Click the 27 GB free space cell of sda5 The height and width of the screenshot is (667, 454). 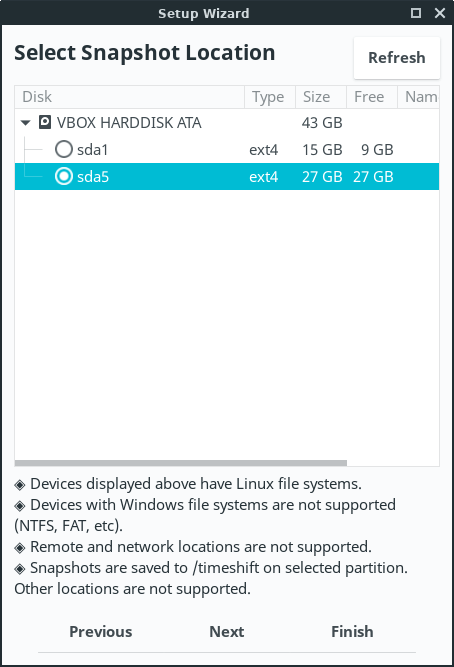(x=373, y=177)
